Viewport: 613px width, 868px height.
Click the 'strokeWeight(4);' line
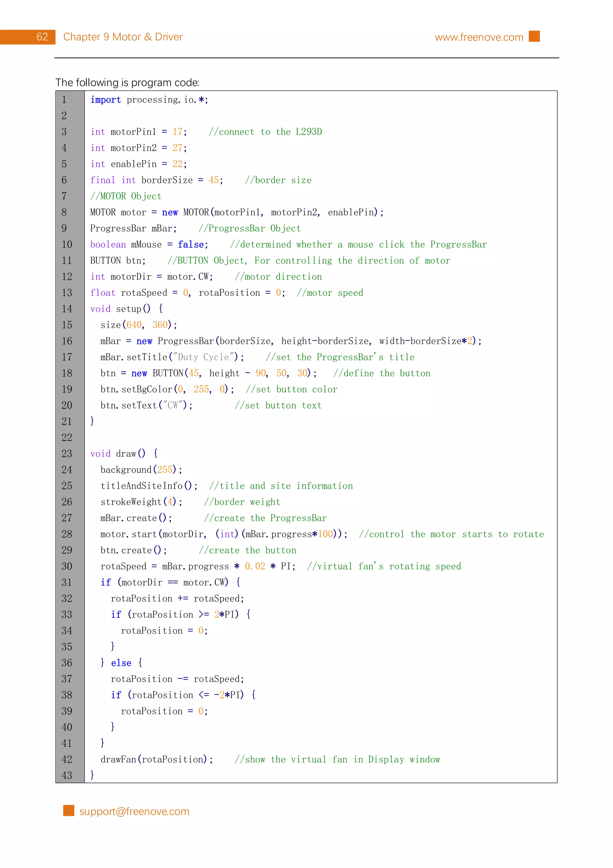pyautogui.click(x=141, y=502)
